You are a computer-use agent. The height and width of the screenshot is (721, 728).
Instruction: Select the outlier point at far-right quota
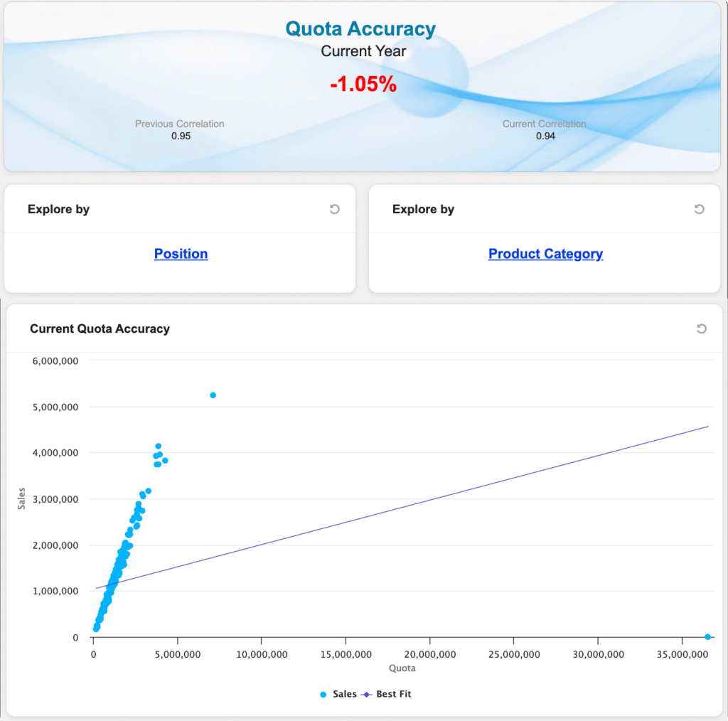pyautogui.click(x=707, y=637)
